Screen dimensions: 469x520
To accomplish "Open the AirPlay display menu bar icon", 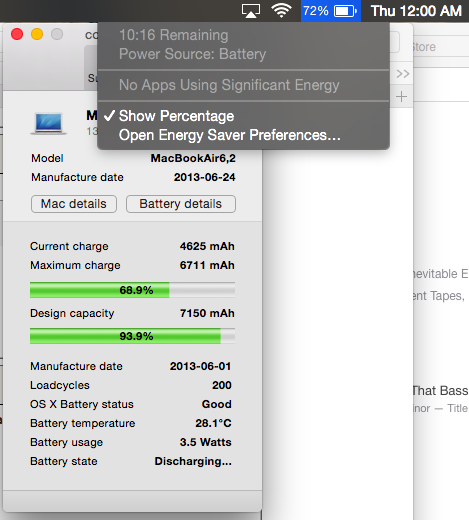I will click(251, 11).
